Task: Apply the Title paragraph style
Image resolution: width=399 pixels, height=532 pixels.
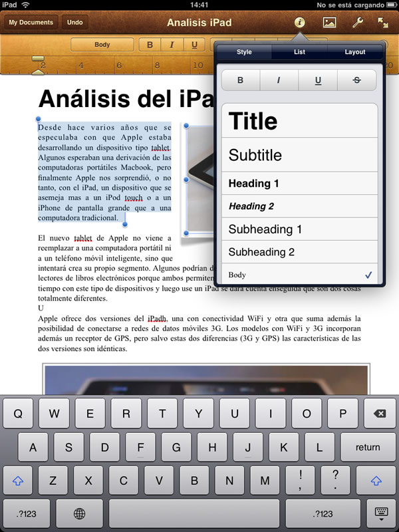Action: (x=300, y=121)
